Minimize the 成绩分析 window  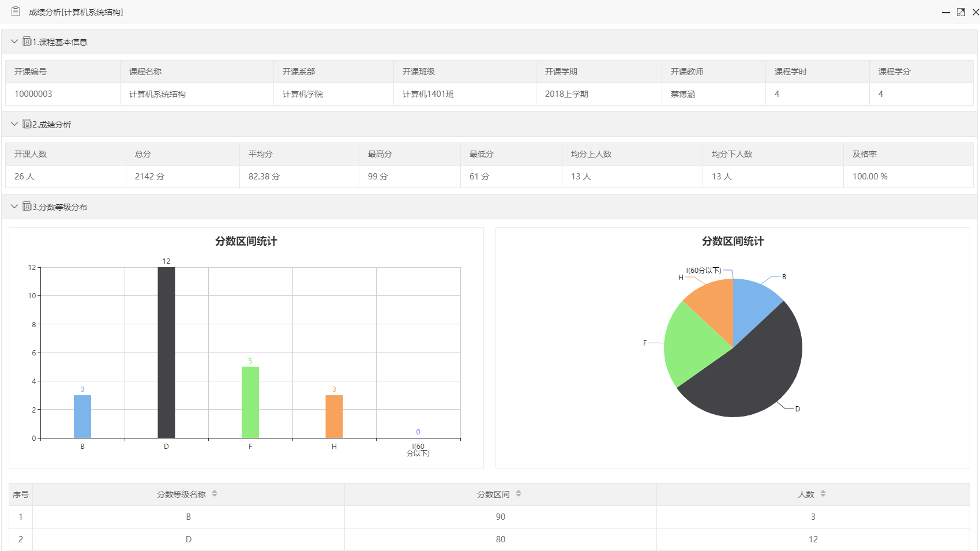(x=946, y=12)
